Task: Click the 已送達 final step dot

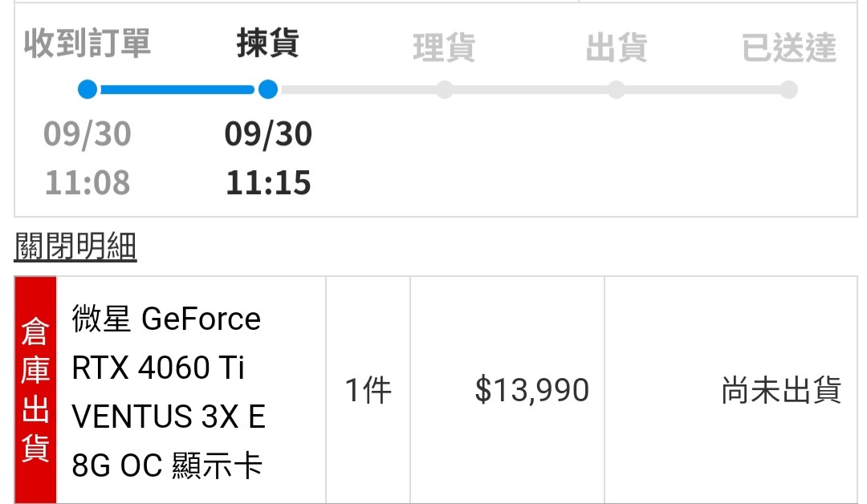Action: pyautogui.click(x=788, y=89)
